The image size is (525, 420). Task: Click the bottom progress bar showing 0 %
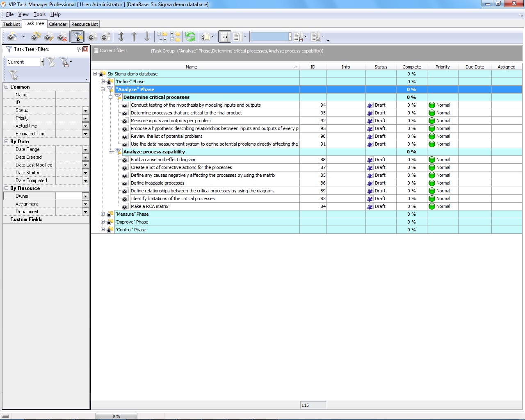click(x=116, y=416)
